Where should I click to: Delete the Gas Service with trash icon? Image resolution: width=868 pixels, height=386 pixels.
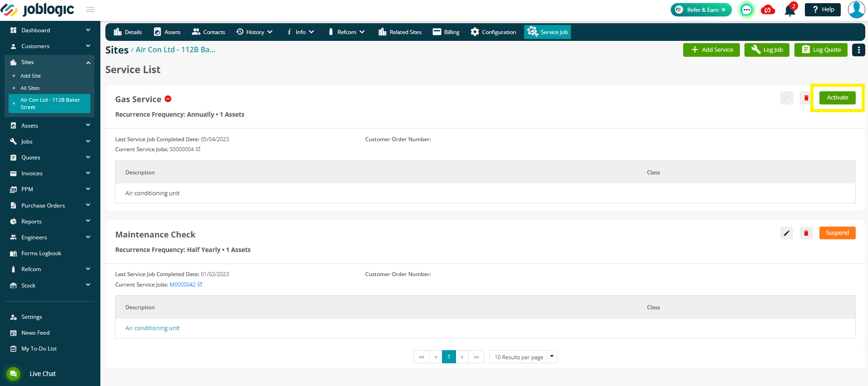tap(806, 98)
